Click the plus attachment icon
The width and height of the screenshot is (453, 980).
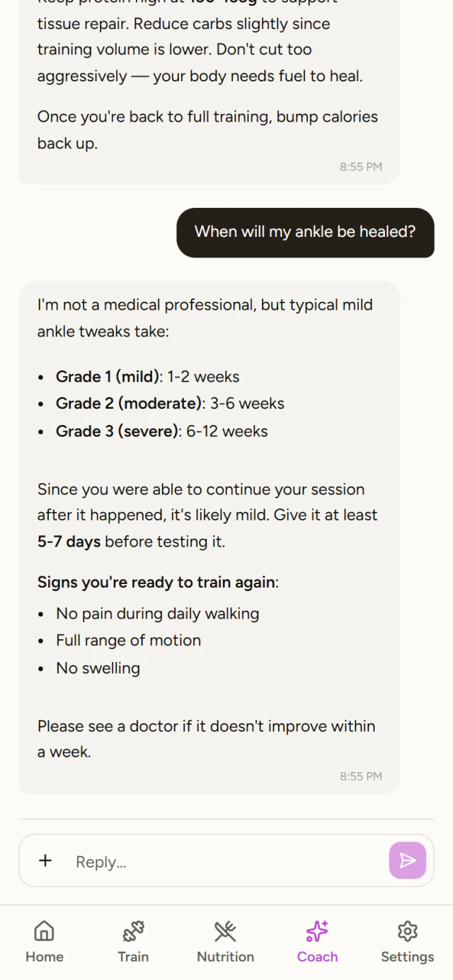pyautogui.click(x=45, y=861)
